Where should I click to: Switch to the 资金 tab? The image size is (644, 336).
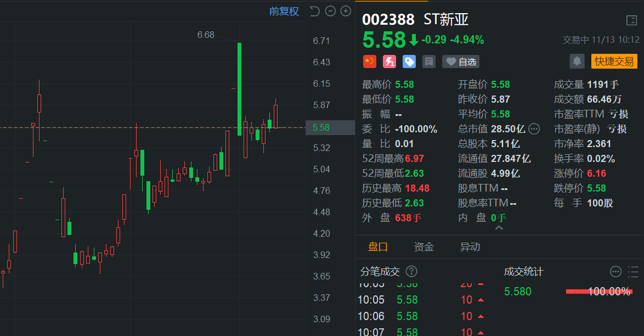[424, 247]
